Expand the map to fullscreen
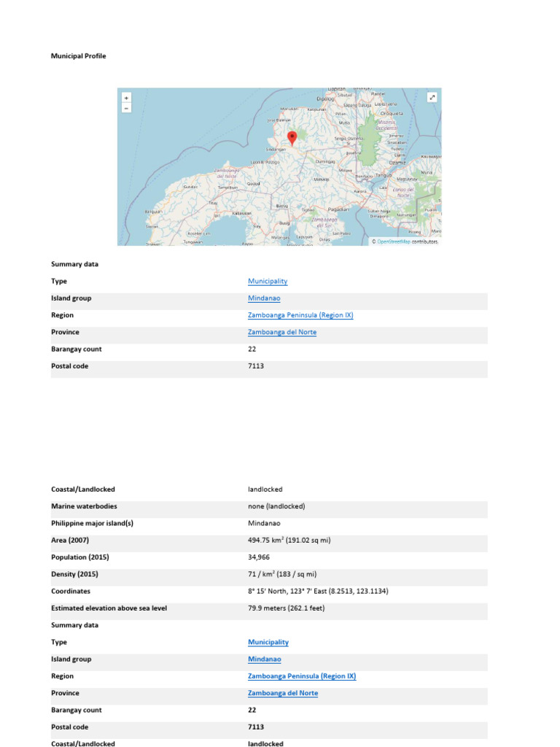 [x=432, y=97]
